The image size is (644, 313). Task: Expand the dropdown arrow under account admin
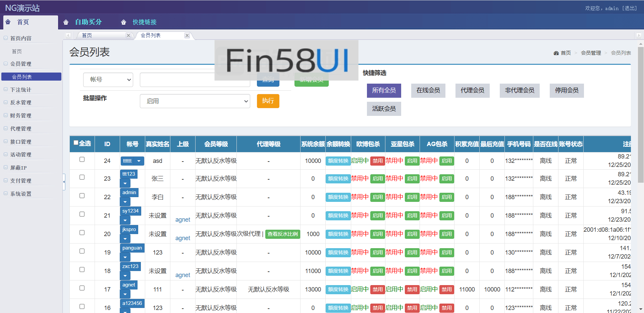click(125, 202)
